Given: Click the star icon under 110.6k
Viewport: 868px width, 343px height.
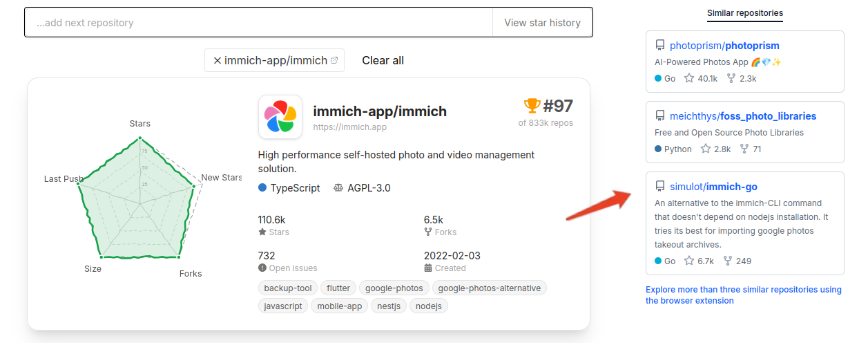Looking at the screenshot, I should click(262, 232).
